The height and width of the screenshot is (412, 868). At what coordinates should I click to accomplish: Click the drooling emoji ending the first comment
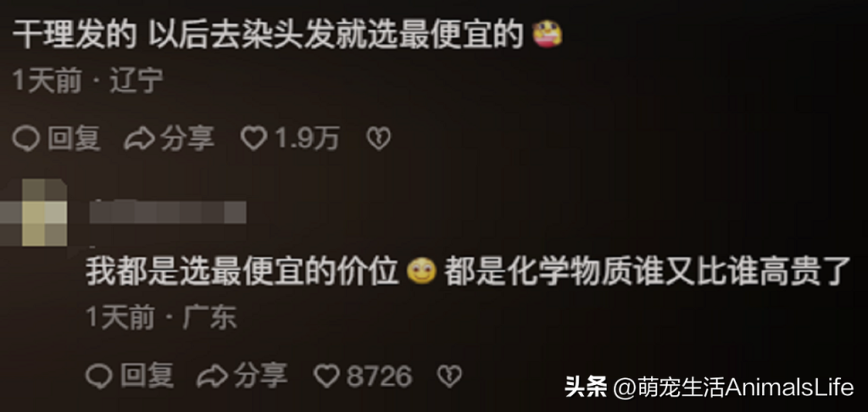pos(547,35)
